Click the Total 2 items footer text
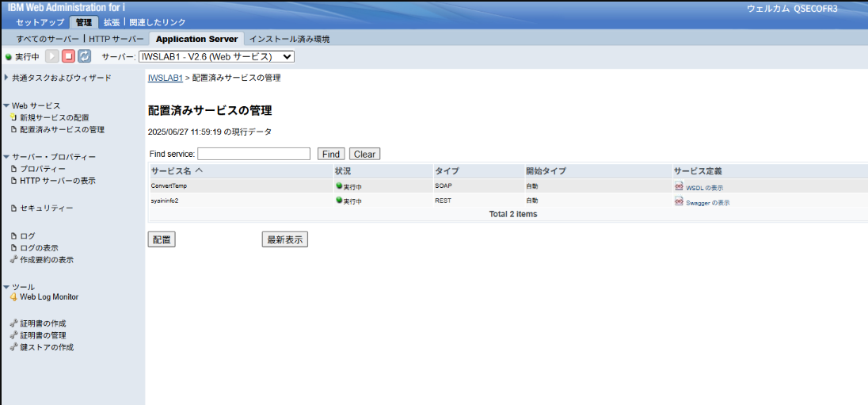 (512, 214)
